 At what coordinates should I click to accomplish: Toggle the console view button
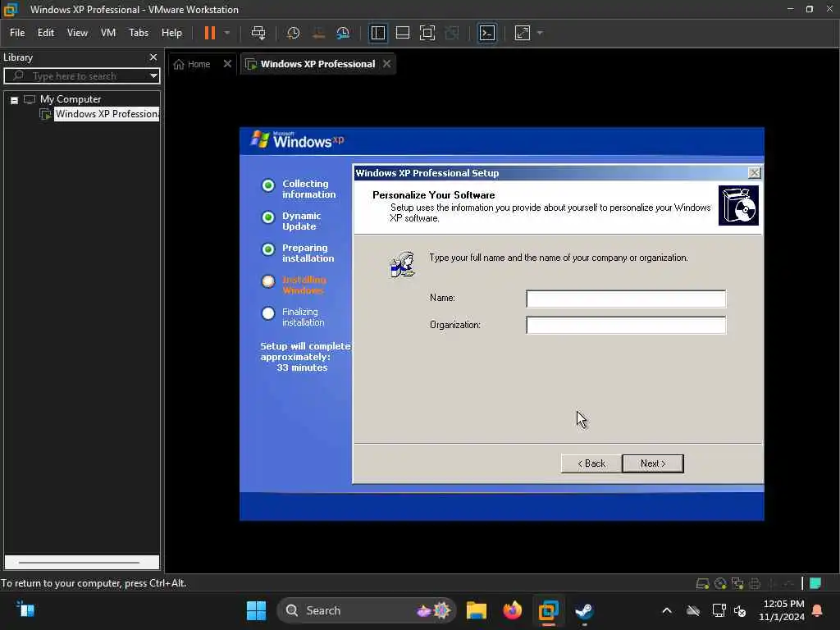(x=486, y=33)
